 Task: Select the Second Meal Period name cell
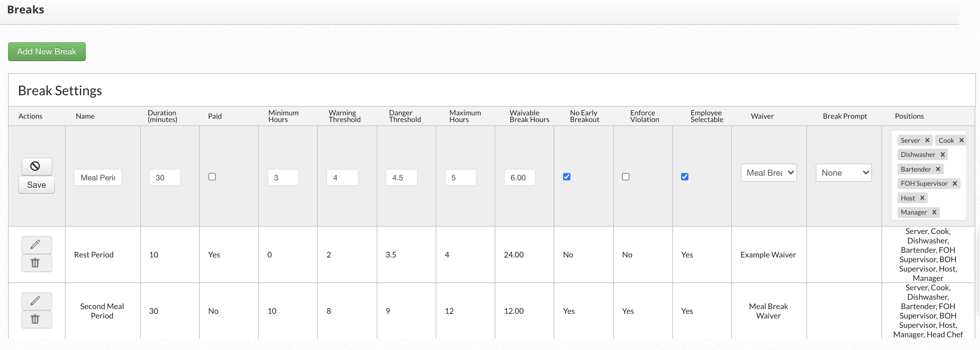(x=102, y=311)
